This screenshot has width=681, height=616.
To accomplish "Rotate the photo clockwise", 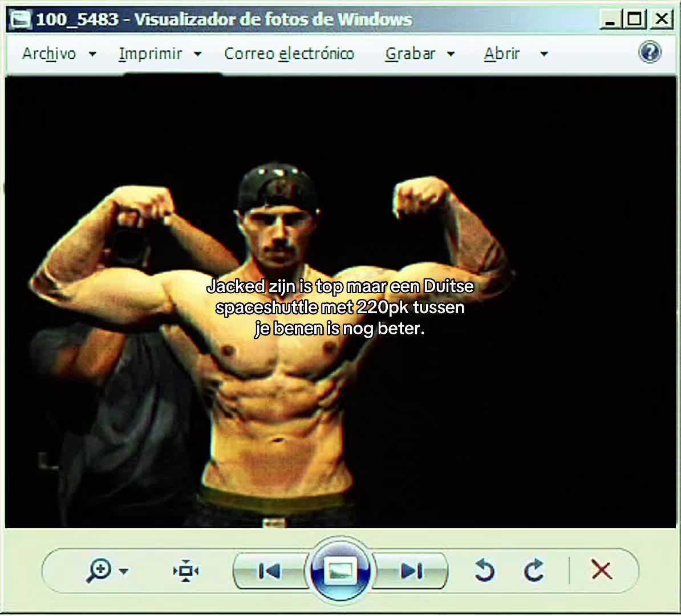I will click(534, 570).
